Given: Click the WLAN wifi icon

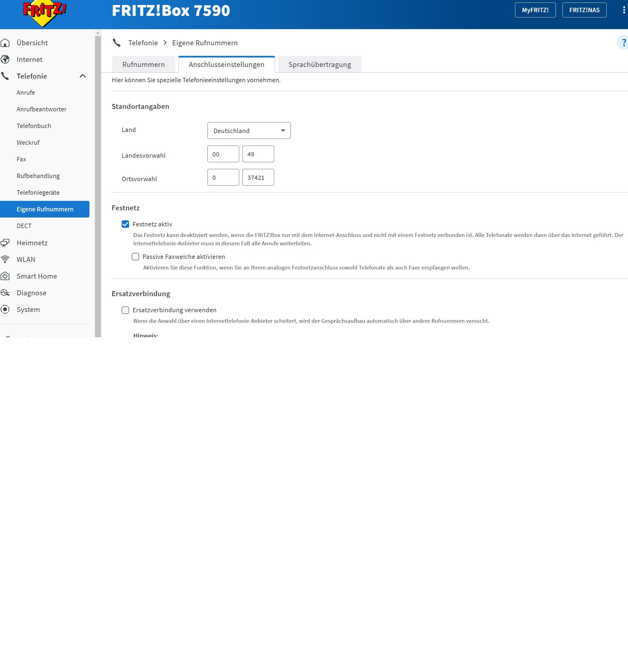Looking at the screenshot, I should 5,259.
